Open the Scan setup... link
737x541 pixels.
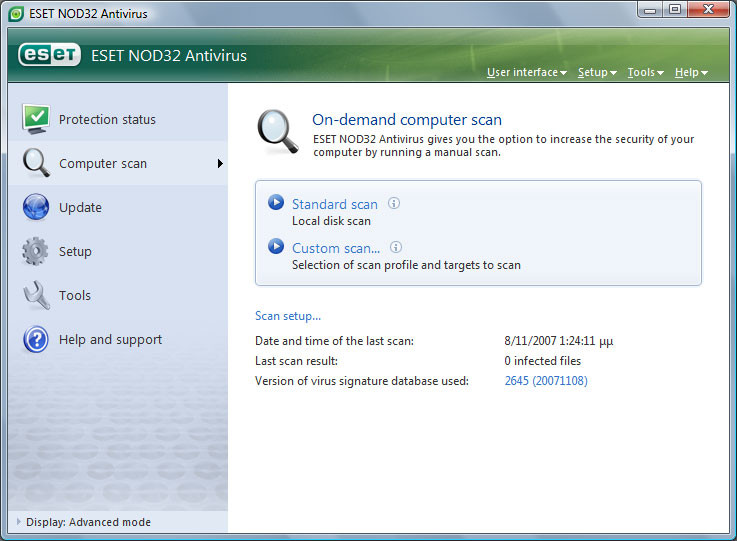tap(288, 316)
